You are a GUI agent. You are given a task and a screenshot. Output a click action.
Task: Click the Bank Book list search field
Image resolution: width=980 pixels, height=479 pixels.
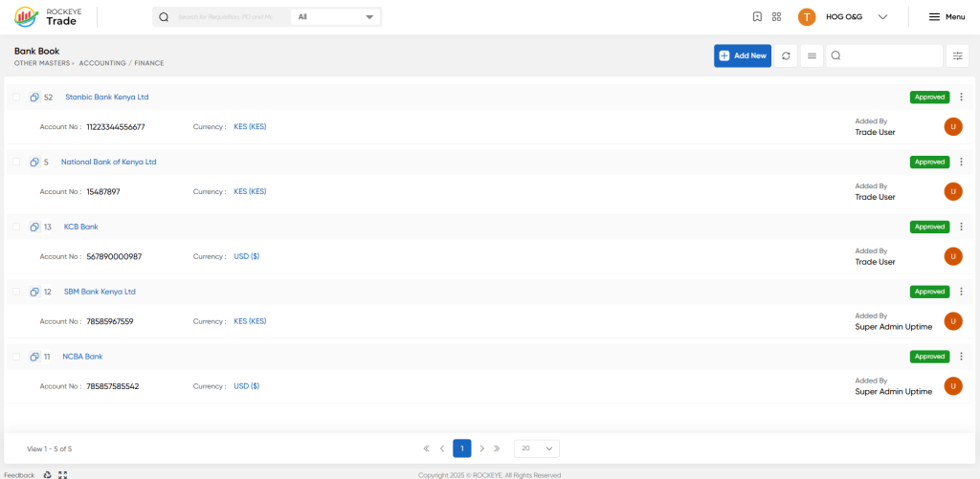(x=884, y=55)
